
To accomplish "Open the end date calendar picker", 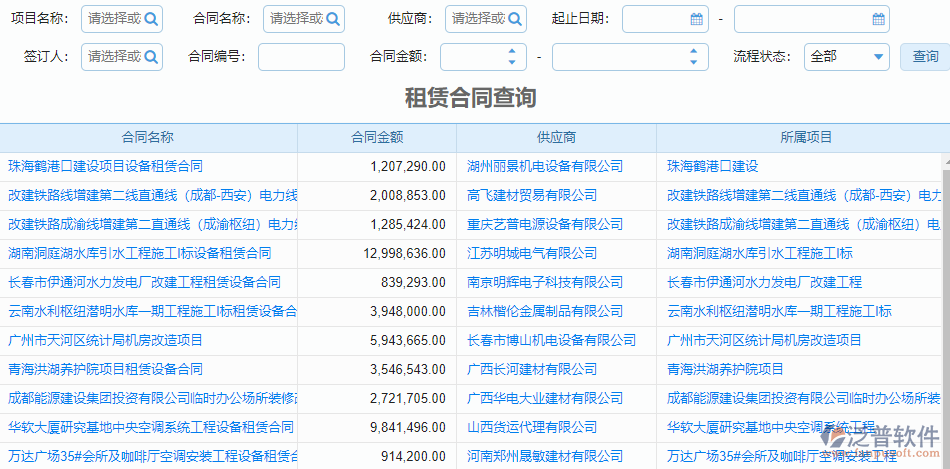I will [878, 19].
